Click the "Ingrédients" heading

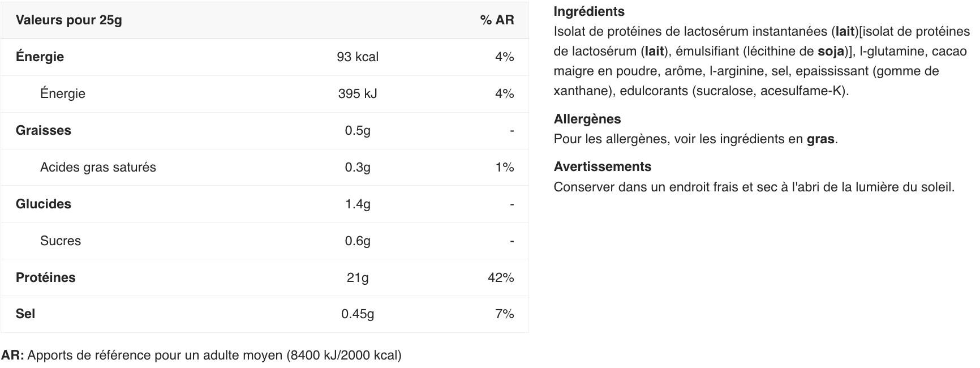click(589, 11)
